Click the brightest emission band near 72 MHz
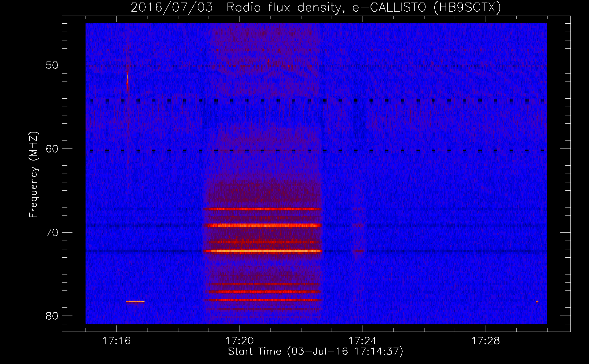 (x=262, y=251)
